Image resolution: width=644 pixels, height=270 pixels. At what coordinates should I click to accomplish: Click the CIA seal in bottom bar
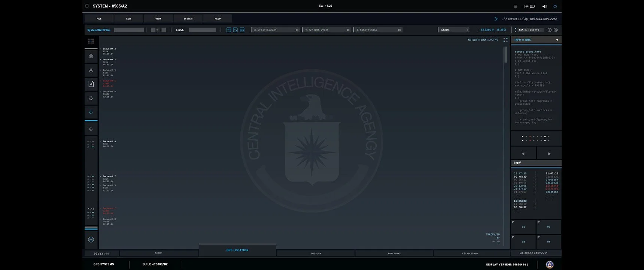(x=550, y=264)
